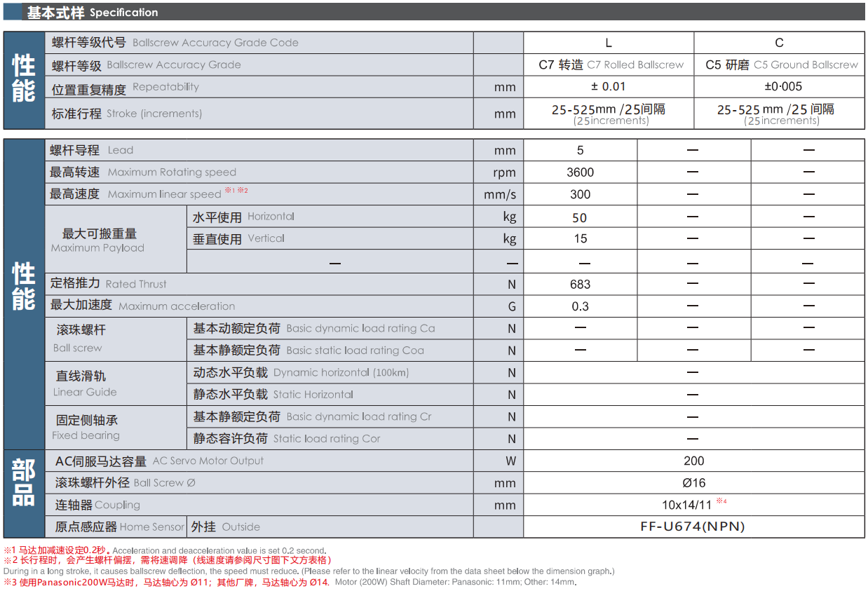The height and width of the screenshot is (591, 868).
Task: Click the ※4 footnote marker beside 10x14/11
Action: 721,501
